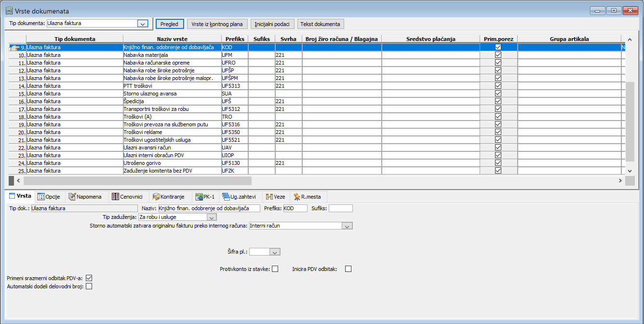Expand the Tip zaduženja dropdown

click(x=211, y=217)
